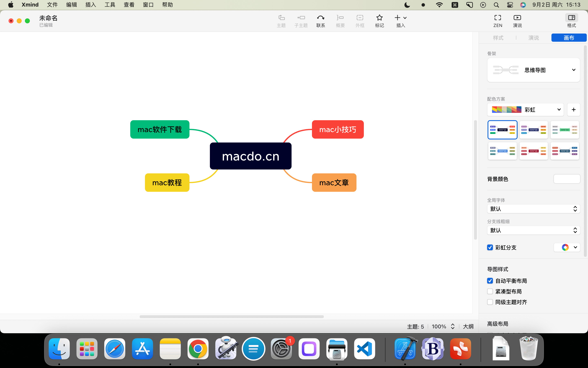Open the Skeleton (思维导图) structure dropdown
The image size is (588, 368).
[533, 70]
